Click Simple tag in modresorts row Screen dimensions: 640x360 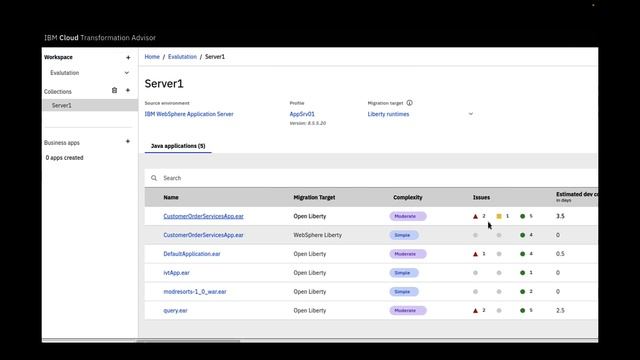[x=404, y=291]
